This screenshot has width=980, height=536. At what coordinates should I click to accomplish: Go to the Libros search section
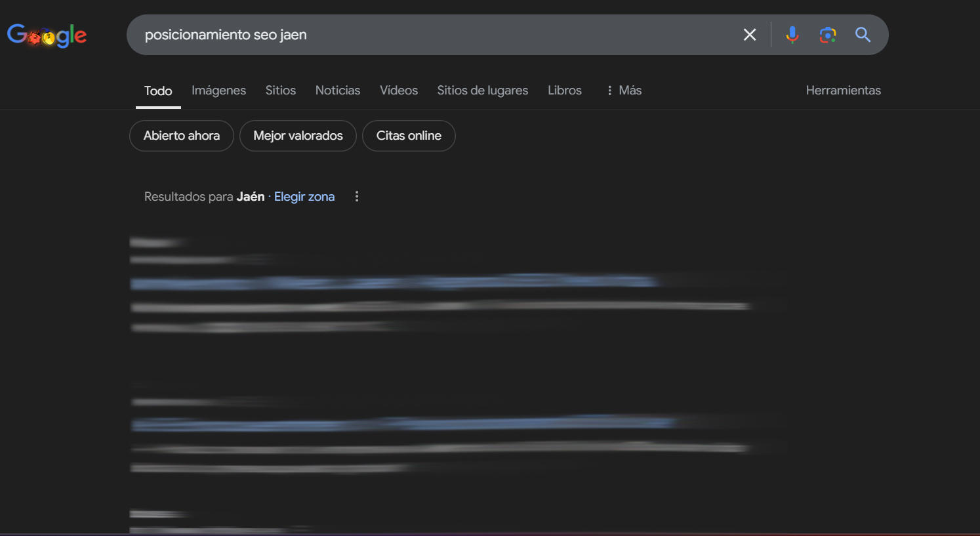click(x=564, y=90)
